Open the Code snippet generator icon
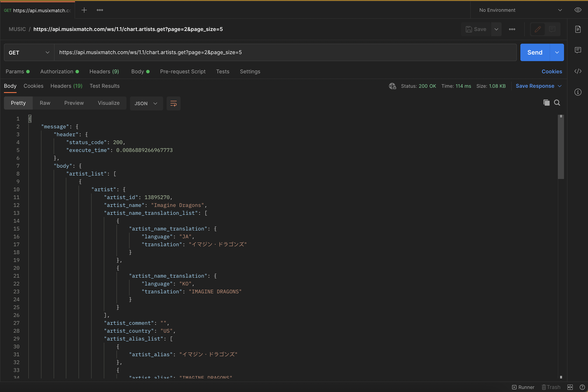588x392 pixels. click(x=578, y=71)
